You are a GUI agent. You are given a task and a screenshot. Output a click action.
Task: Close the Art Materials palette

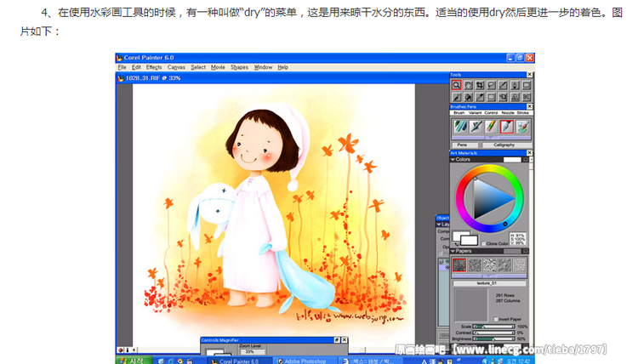529,153
